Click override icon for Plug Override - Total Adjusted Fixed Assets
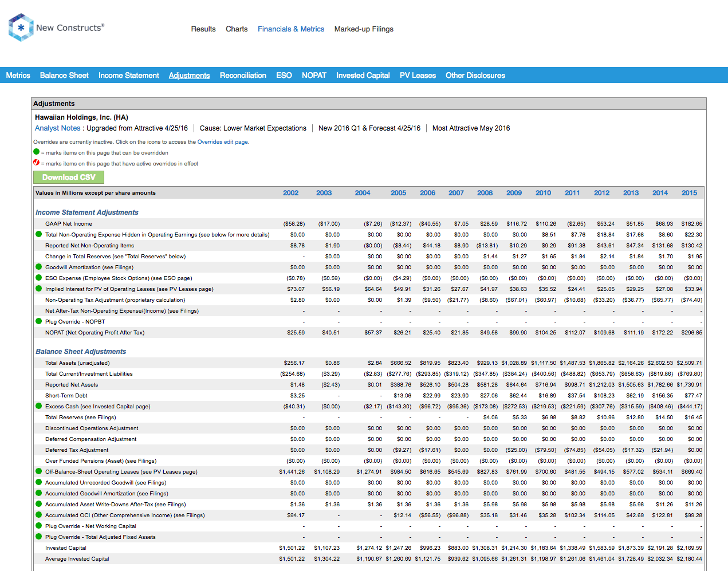The width and height of the screenshot is (728, 571). click(x=39, y=537)
